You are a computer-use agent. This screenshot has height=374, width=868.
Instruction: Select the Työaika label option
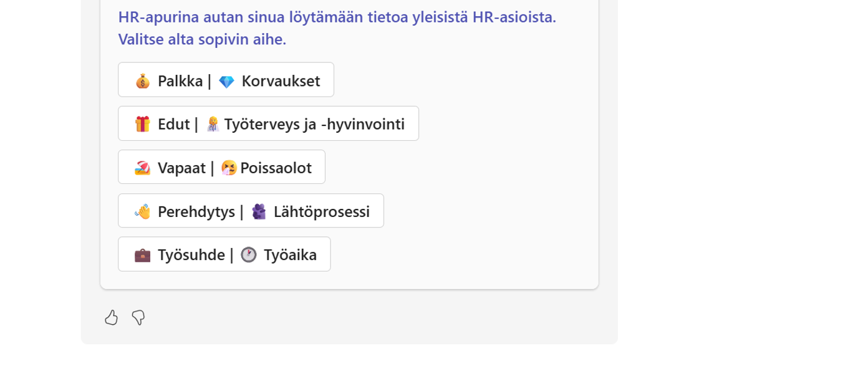[290, 255]
